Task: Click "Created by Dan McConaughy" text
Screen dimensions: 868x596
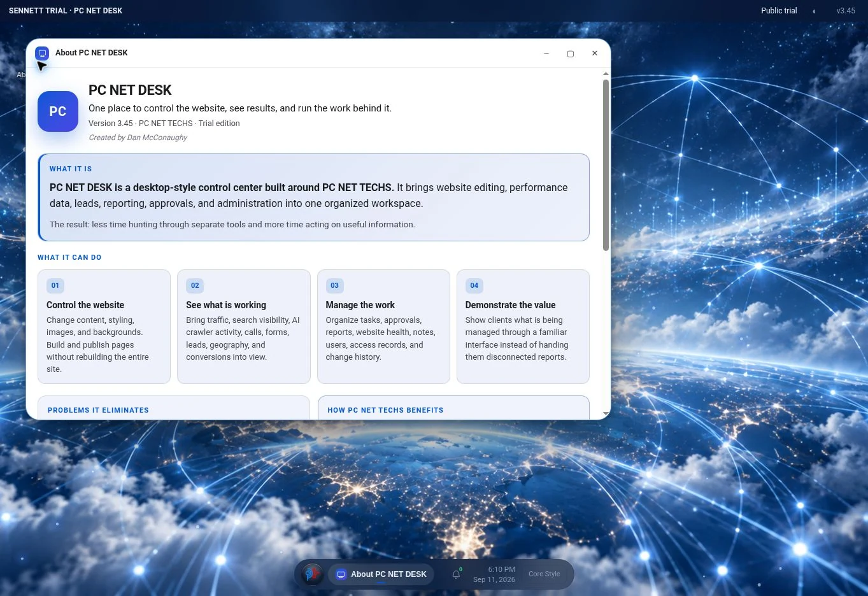Action: tap(138, 138)
